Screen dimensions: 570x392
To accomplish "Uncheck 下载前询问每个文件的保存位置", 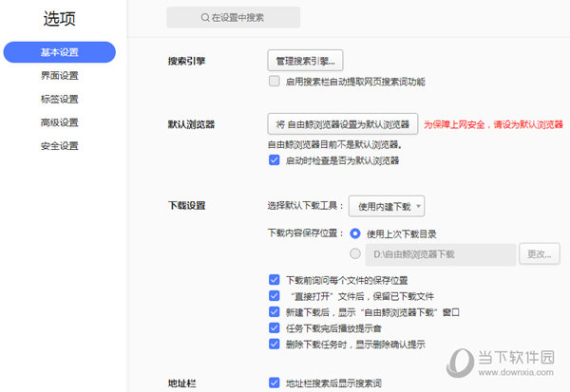I will (x=275, y=281).
